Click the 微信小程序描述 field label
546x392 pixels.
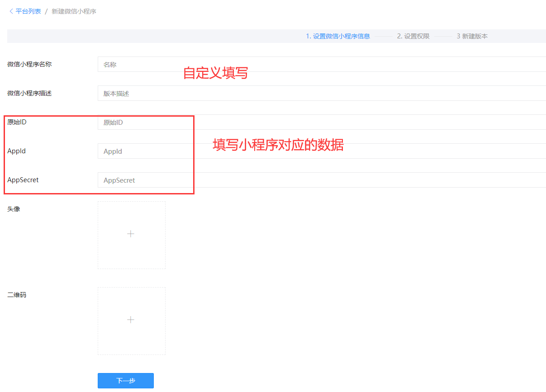point(29,93)
